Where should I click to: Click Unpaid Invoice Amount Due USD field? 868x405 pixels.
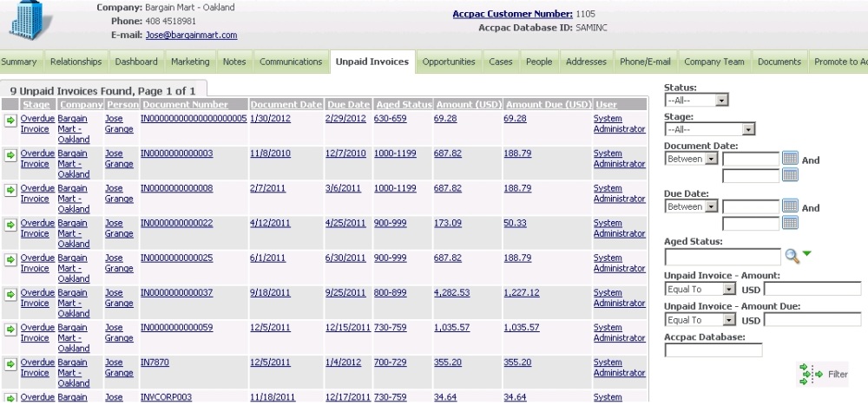point(812,320)
